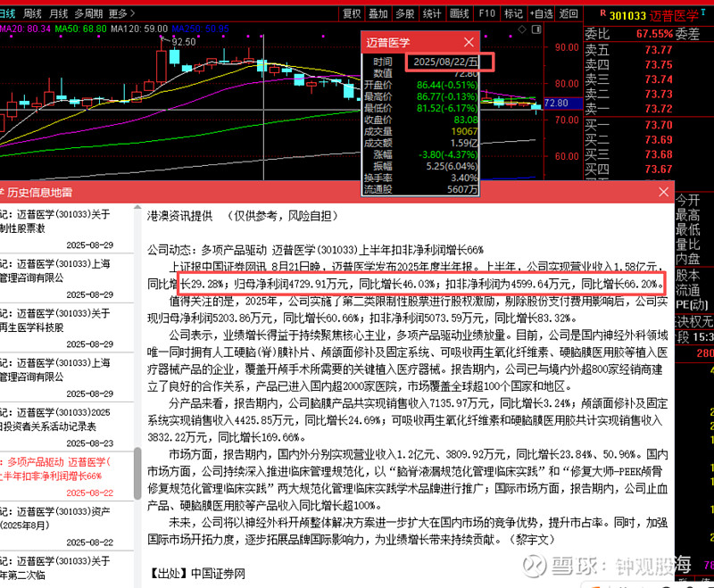Screen dimensions: 714x588
Task: Expand the 更多 periods menu
Action: (x=121, y=13)
